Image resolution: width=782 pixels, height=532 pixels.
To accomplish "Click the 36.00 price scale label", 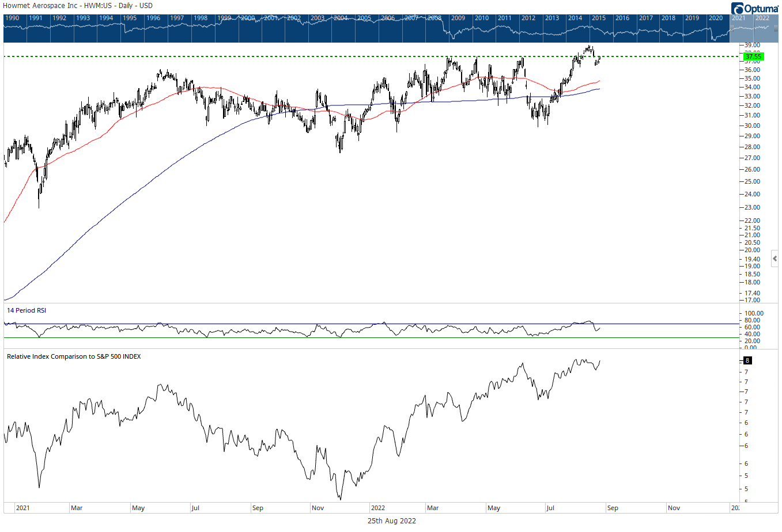I will coord(752,70).
